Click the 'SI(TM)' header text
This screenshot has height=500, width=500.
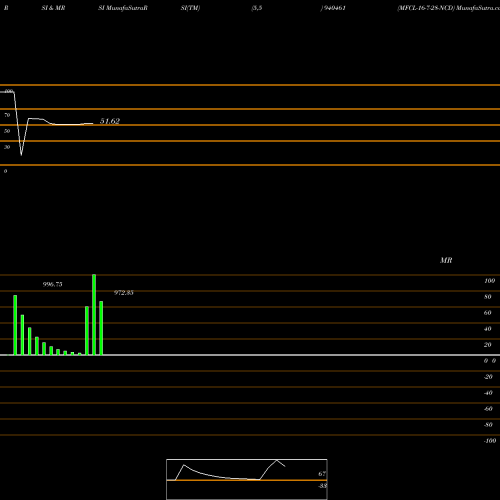coord(190,8)
